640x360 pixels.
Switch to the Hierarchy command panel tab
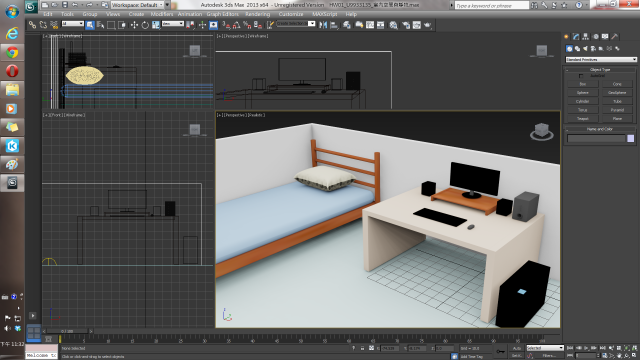click(586, 37)
